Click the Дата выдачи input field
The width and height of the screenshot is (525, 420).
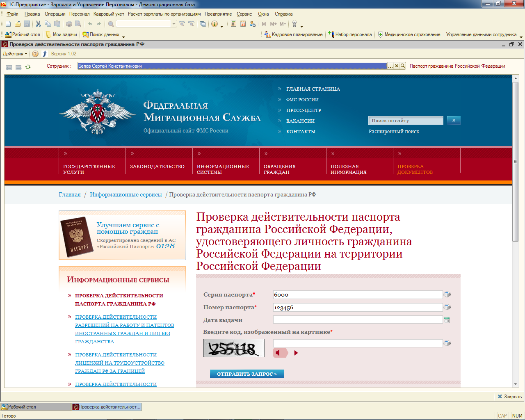(358, 320)
